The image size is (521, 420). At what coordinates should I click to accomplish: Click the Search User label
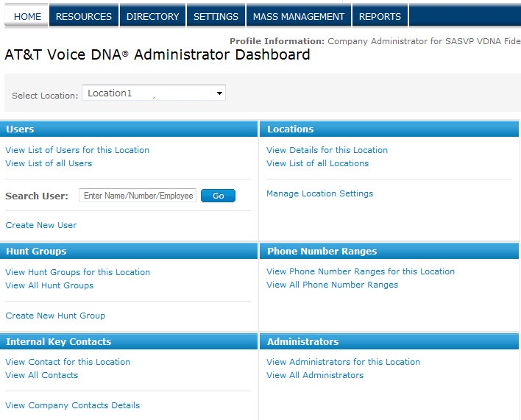[37, 196]
